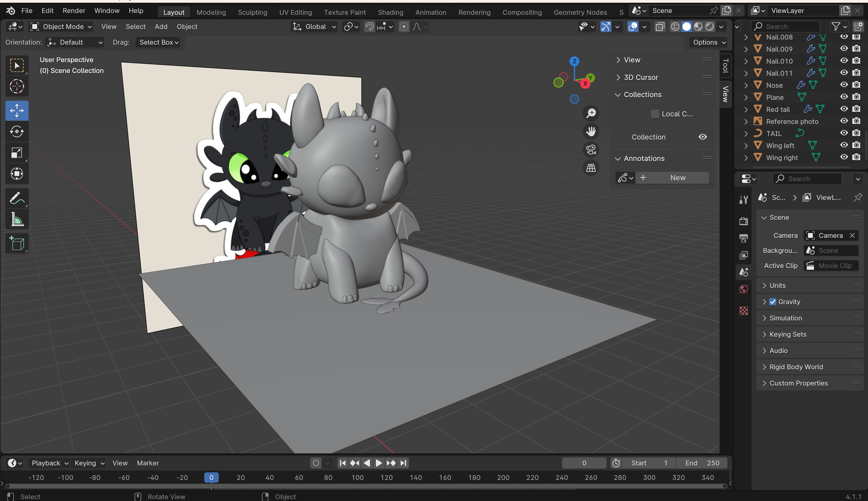Select the Select Box tool in toolbar
This screenshot has width=868, height=501.
coord(17,65)
